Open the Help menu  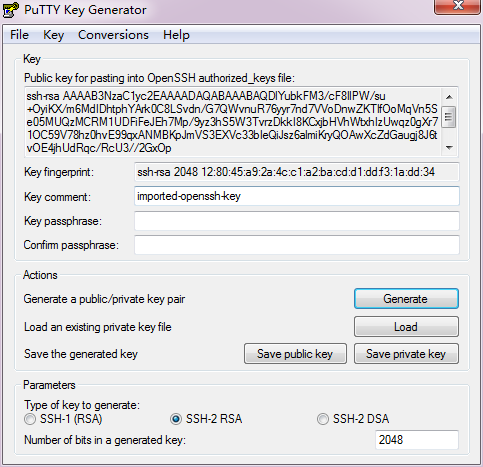[x=176, y=35]
